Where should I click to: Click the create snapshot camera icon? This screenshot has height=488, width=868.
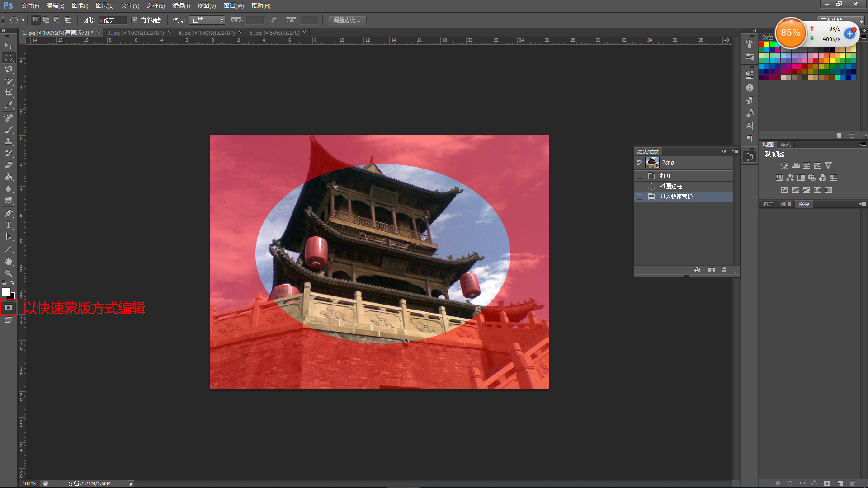click(x=712, y=270)
